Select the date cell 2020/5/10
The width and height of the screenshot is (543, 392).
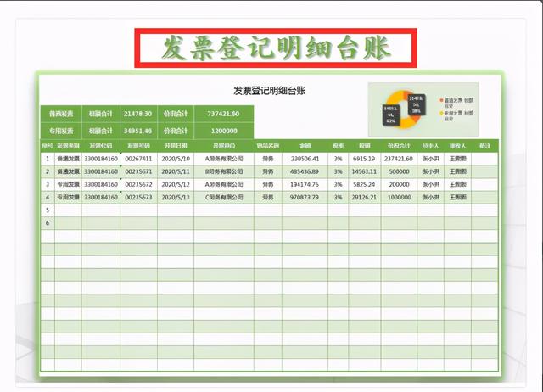pos(176,159)
